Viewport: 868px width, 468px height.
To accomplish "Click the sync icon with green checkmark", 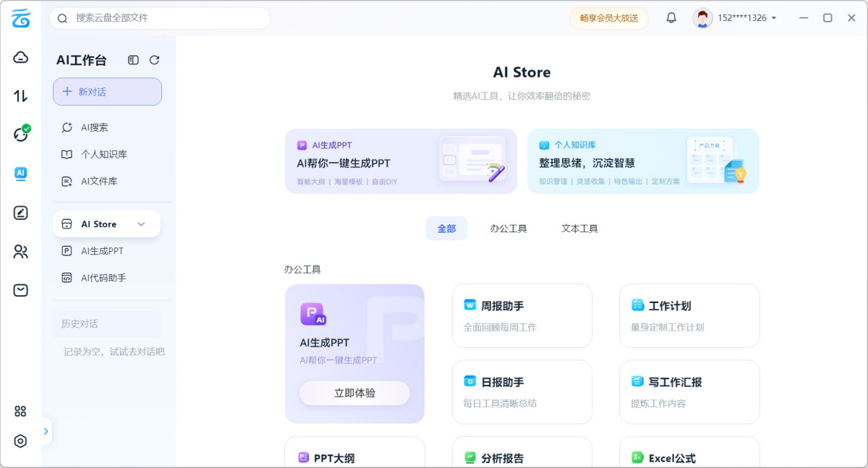I will [x=20, y=132].
